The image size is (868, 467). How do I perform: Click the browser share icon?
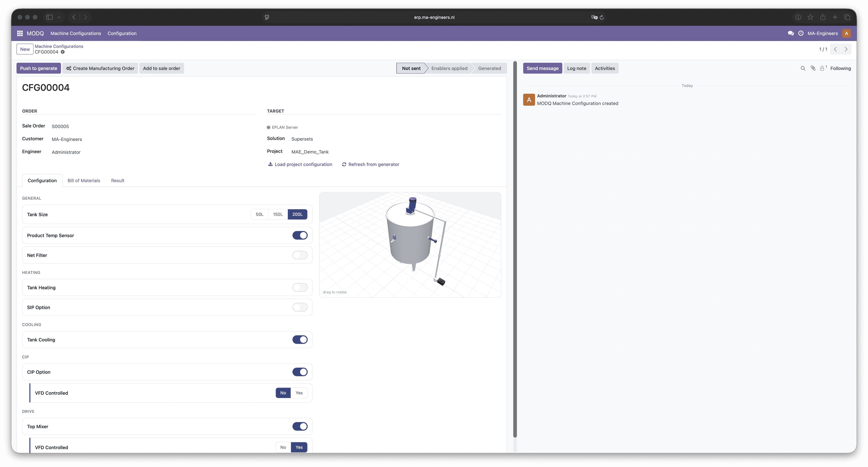pos(823,17)
